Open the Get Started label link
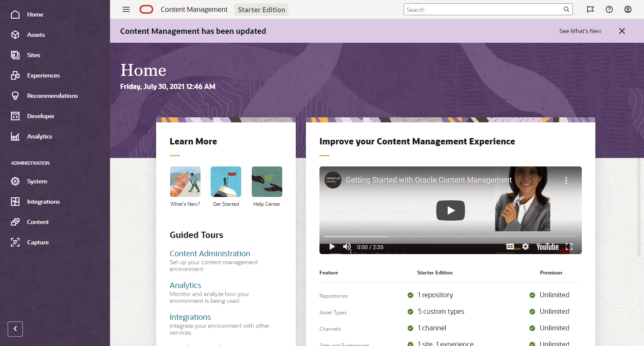644x346 pixels. 226,204
